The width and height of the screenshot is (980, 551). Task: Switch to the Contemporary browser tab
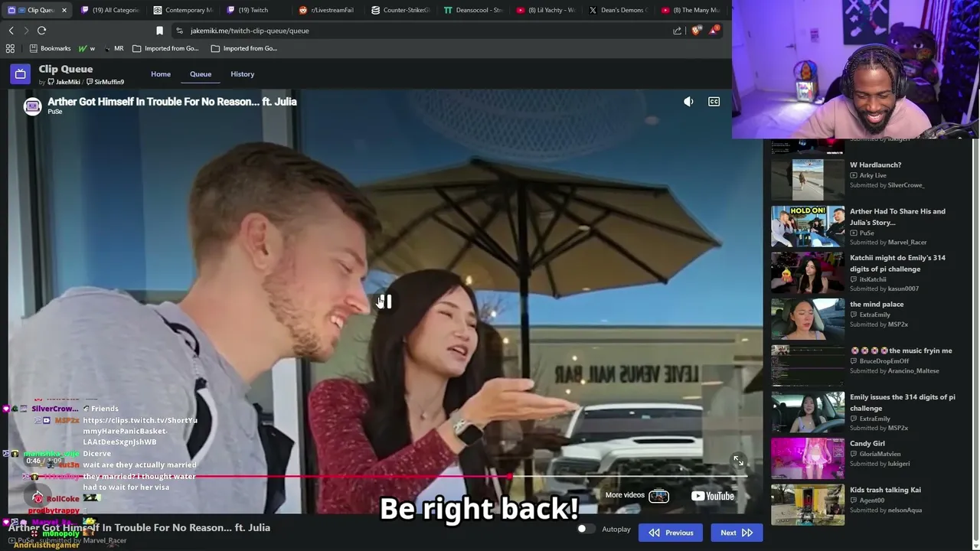[182, 10]
